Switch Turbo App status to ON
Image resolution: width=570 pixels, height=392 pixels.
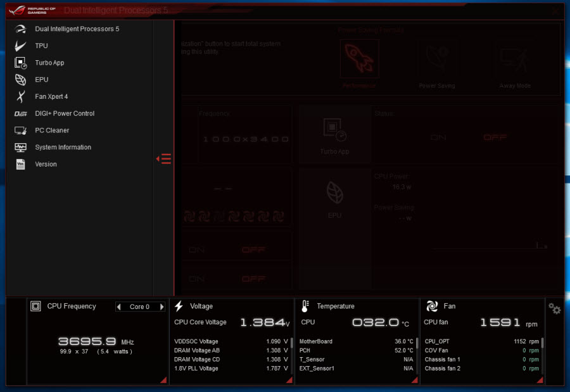point(438,137)
